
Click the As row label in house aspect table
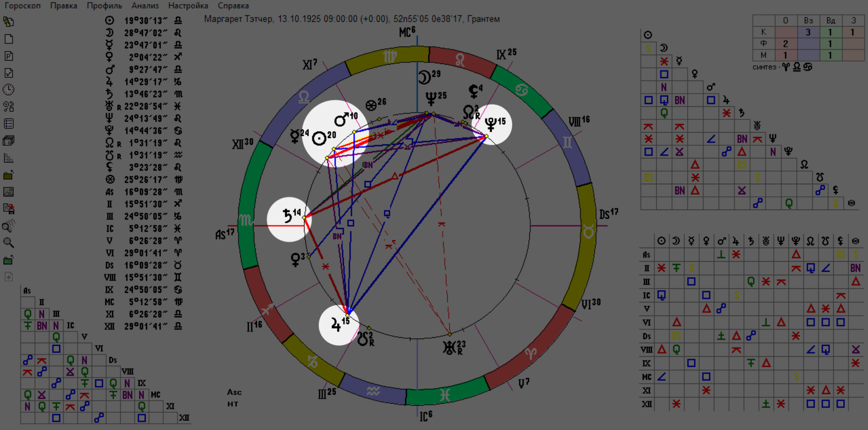pos(647,254)
